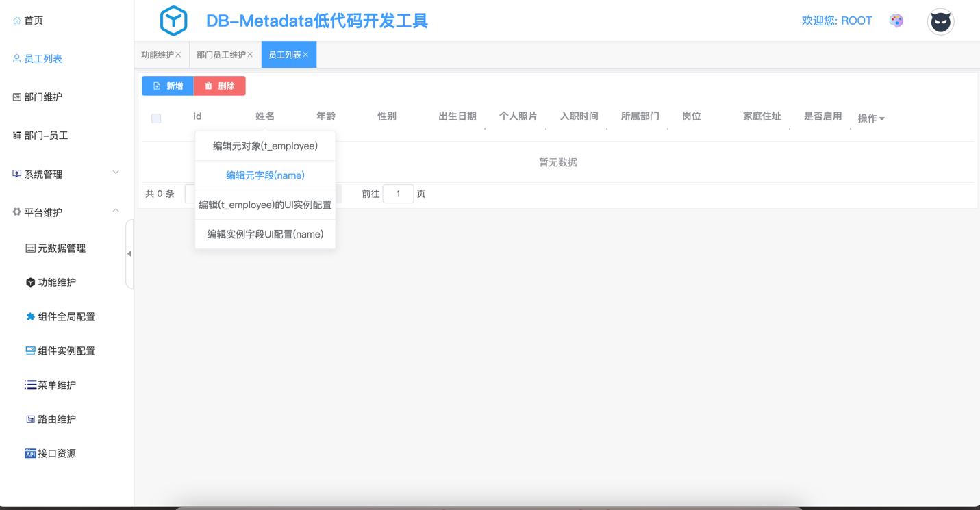Open 组件全局配置 puzzle icon item
This screenshot has width=980, height=510.
[x=66, y=316]
